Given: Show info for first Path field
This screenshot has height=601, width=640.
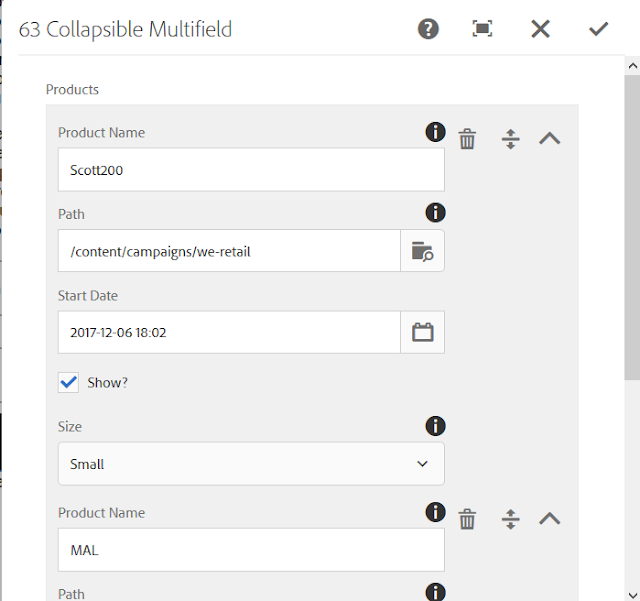Looking at the screenshot, I should 436,213.
